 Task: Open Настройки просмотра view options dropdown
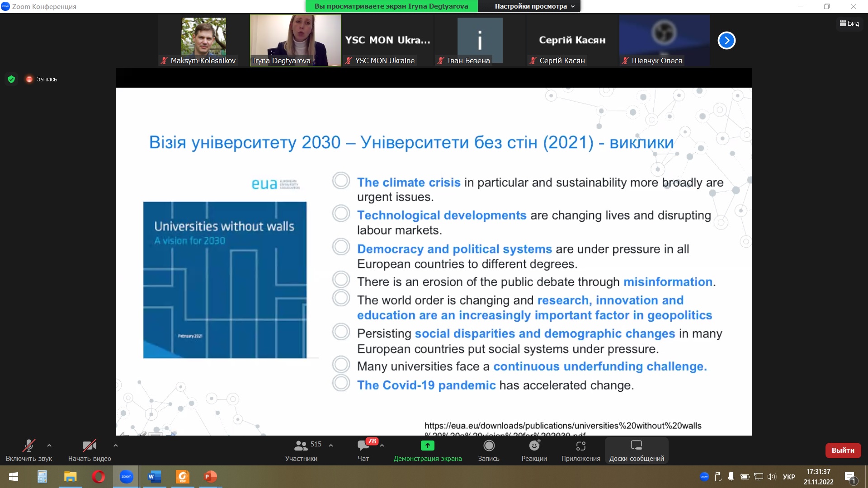tap(534, 6)
